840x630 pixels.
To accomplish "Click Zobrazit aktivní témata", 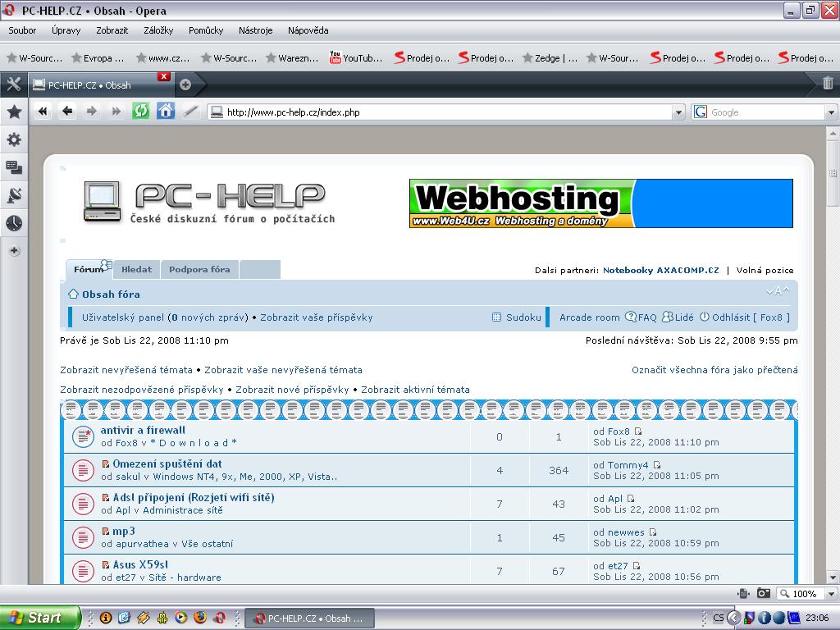I will [415, 390].
